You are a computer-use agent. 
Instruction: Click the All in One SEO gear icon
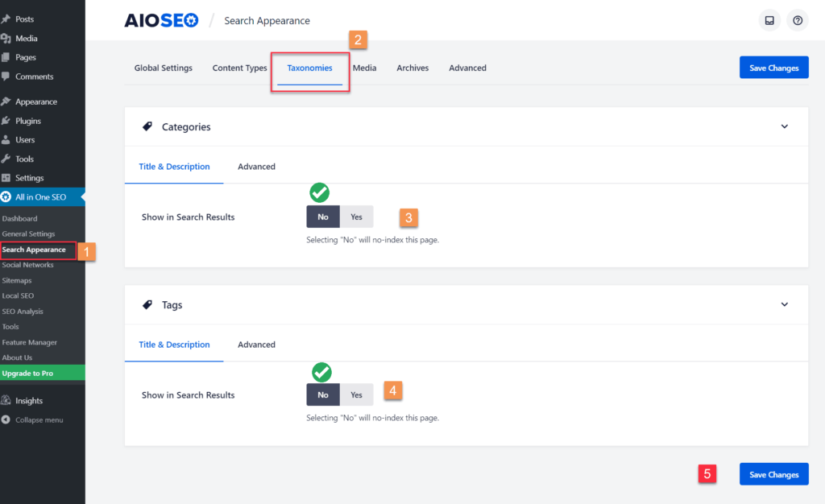[x=6, y=196]
